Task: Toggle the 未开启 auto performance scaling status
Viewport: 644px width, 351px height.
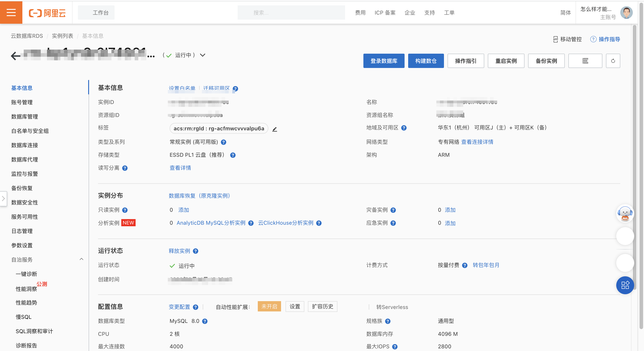Action: tap(269, 307)
